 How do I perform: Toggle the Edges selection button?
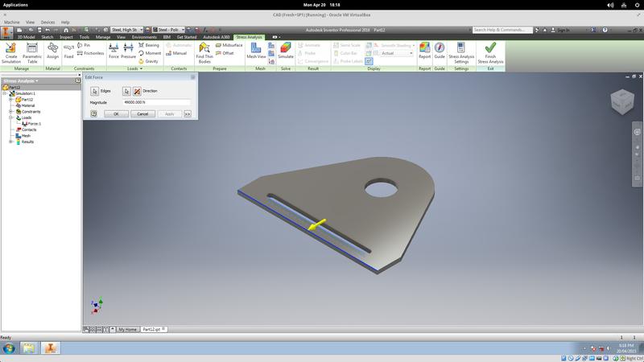click(x=94, y=91)
